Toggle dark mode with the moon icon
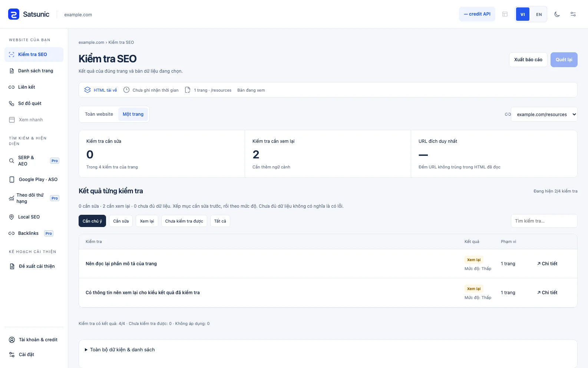Viewport: 588px width, 368px height. [557, 14]
